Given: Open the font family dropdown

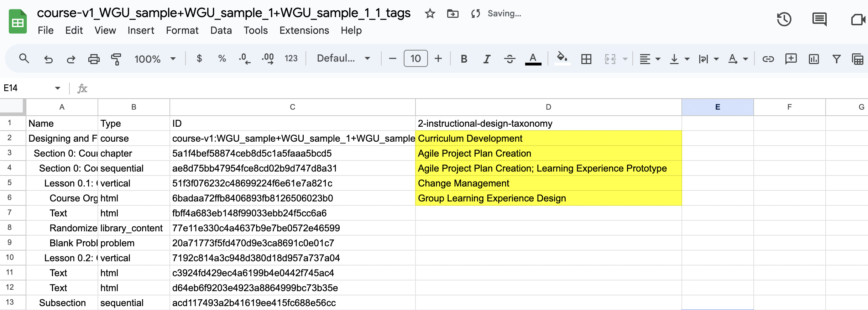Looking at the screenshot, I should (x=343, y=58).
